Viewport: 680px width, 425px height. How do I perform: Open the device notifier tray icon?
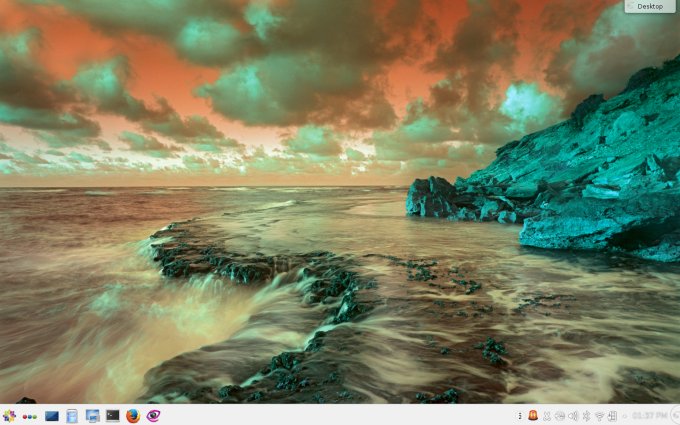pos(612,416)
